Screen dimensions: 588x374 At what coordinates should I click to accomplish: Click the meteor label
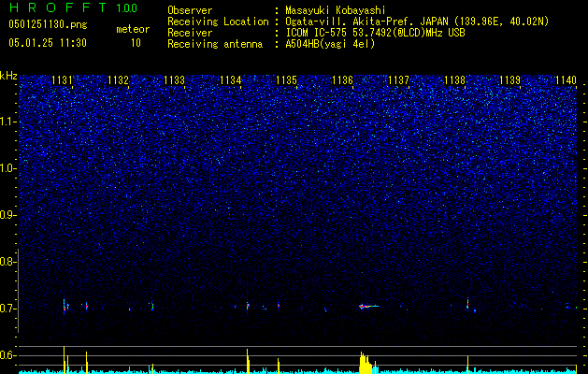point(133,29)
